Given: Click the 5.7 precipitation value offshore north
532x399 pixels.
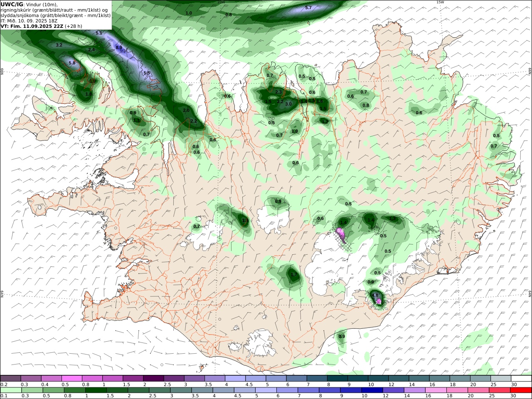Looking at the screenshot, I should click(308, 8).
